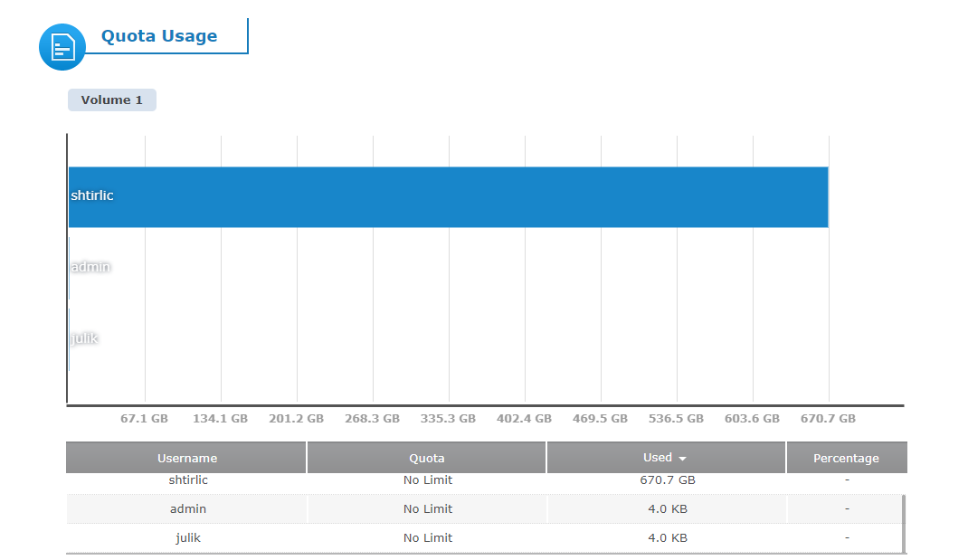Viewport: 968px width, 560px height.
Task: Sort the table by Quota column
Action: tap(426, 458)
